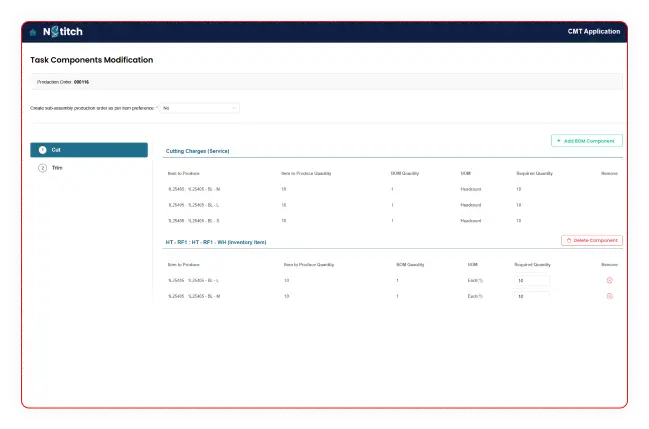Click the Production Order 000116 text
The image size is (649, 429).
[x=63, y=82]
